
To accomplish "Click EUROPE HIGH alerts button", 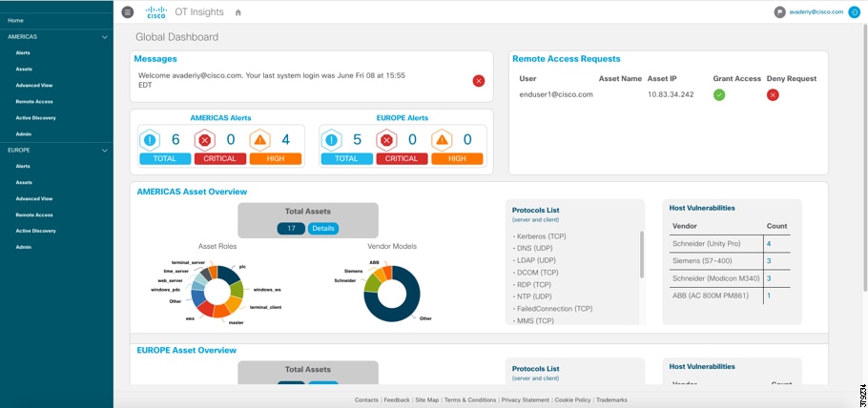I will 457,159.
